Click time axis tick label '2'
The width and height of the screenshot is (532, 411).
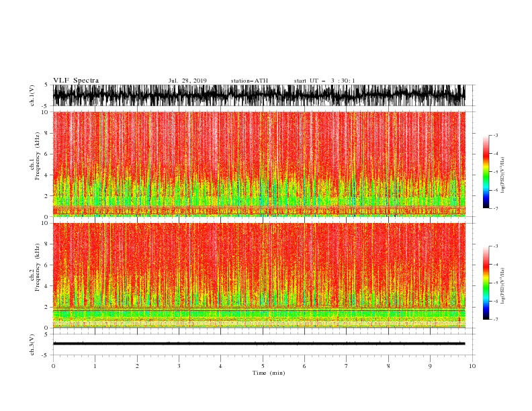[x=137, y=366]
